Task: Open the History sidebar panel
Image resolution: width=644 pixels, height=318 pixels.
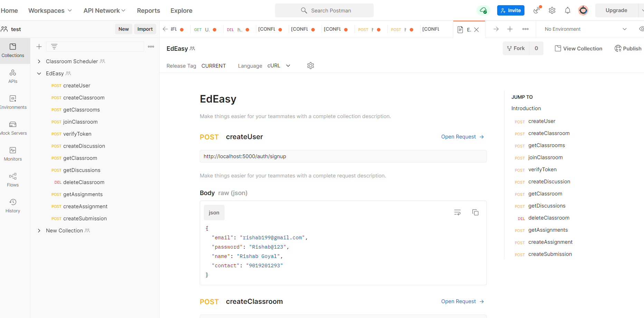Action: coord(13,206)
